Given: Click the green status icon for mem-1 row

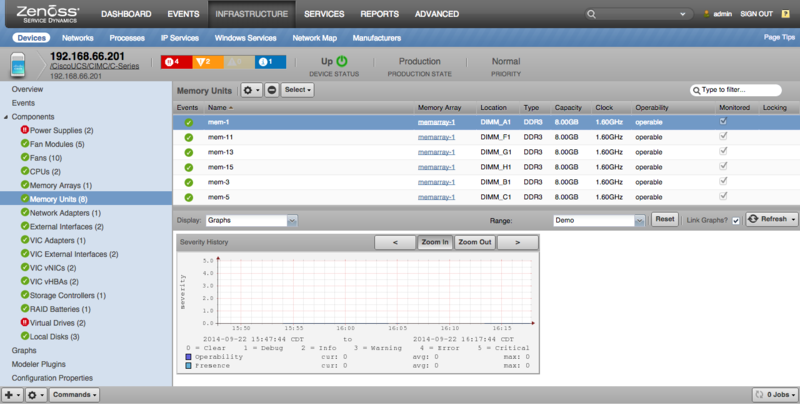Looking at the screenshot, I should coord(189,122).
